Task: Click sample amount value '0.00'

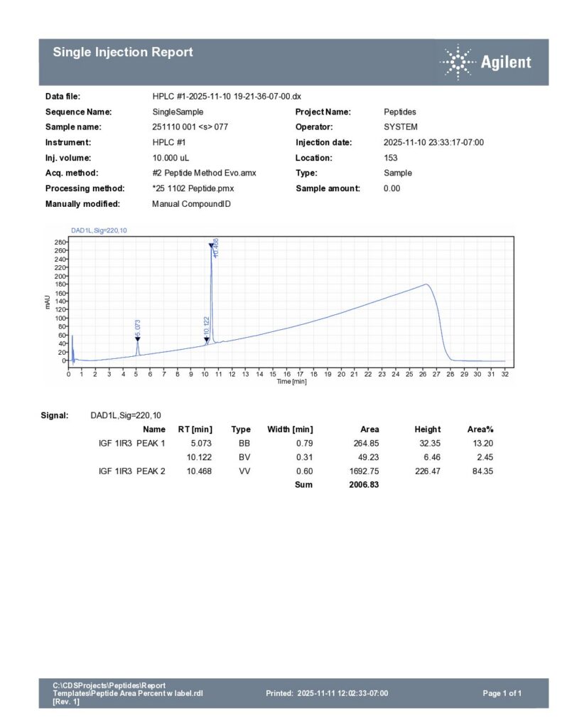Action: [391, 188]
